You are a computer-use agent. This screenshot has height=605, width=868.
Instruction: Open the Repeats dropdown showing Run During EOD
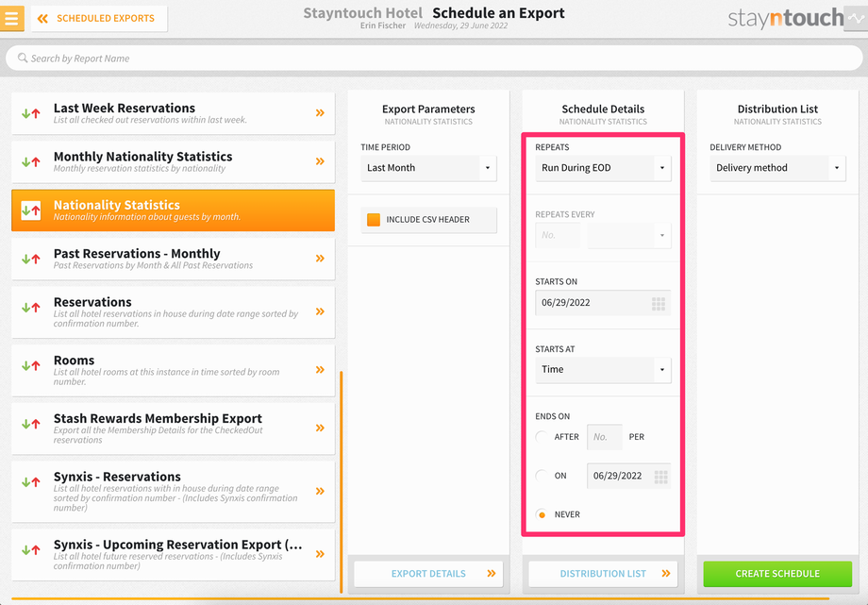coord(603,168)
